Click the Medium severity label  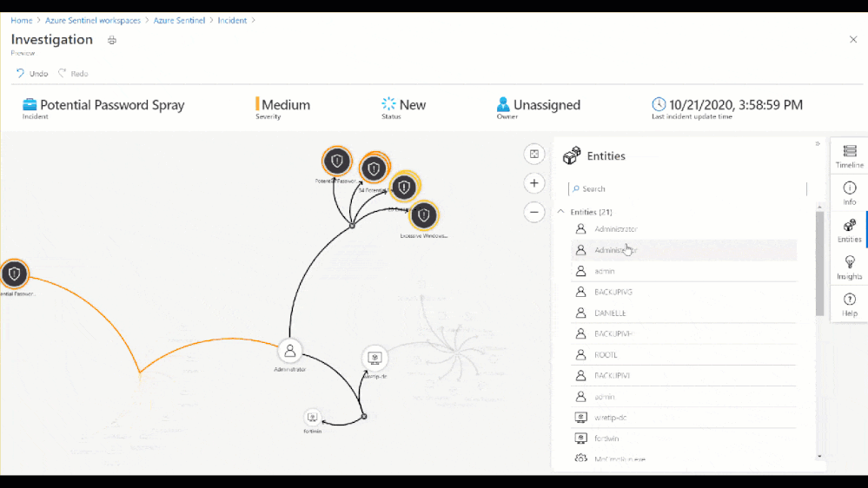point(286,104)
